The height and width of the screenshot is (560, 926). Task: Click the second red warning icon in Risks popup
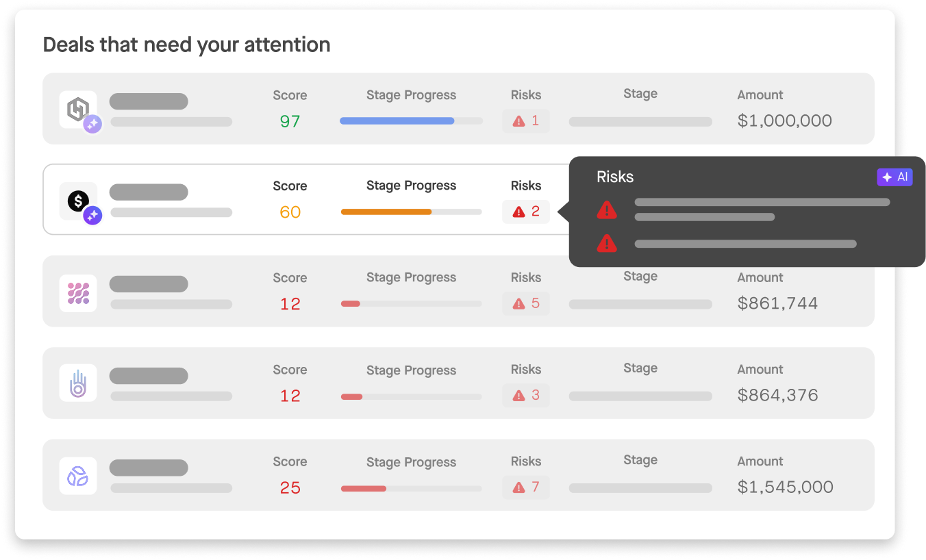[607, 243]
